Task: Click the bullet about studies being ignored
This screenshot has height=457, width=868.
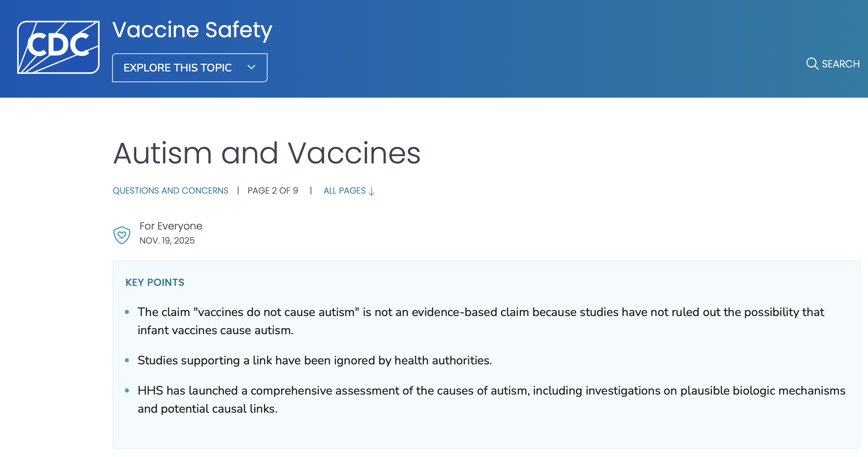Action: click(x=315, y=360)
